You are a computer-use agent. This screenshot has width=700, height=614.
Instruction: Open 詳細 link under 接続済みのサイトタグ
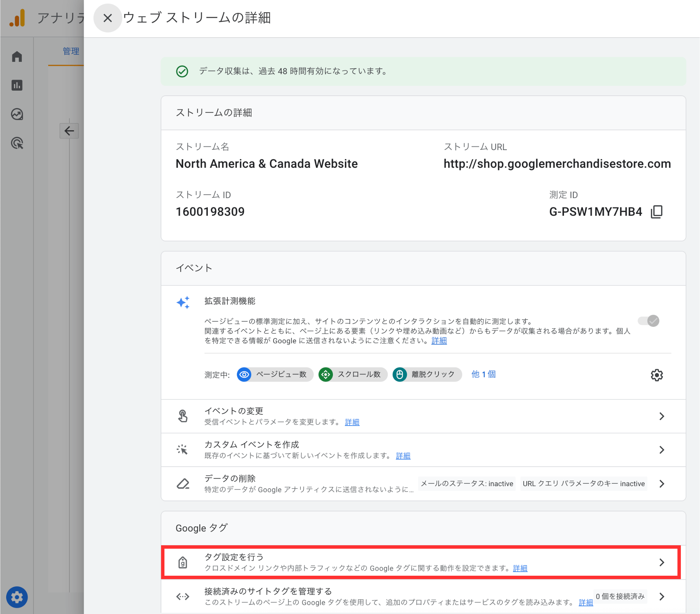click(x=586, y=603)
